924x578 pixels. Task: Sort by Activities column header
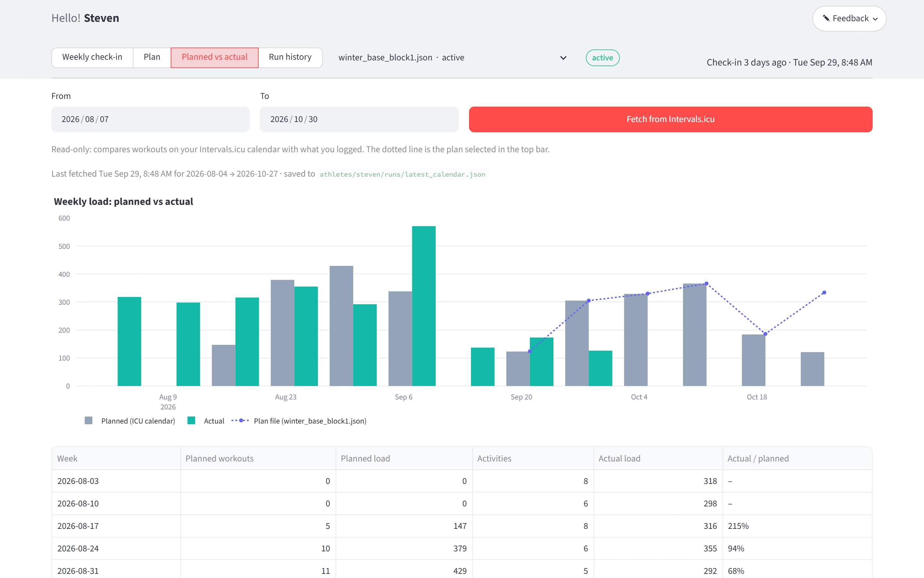(x=533, y=458)
